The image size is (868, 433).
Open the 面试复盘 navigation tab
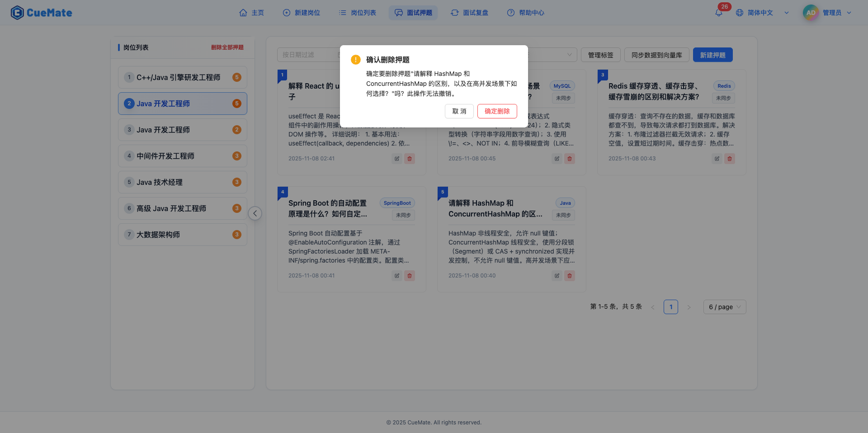(x=469, y=13)
